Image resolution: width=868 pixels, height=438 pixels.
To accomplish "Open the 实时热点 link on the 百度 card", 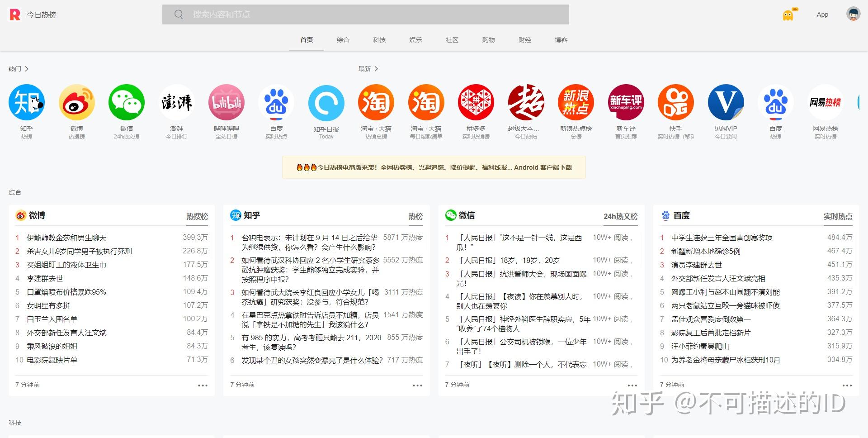I will [838, 216].
